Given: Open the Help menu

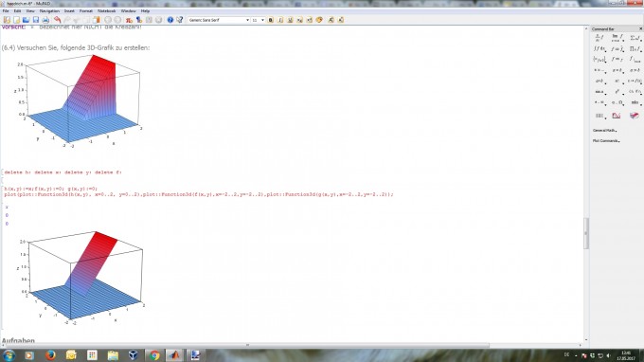Looking at the screenshot, I should pyautogui.click(x=145, y=11).
